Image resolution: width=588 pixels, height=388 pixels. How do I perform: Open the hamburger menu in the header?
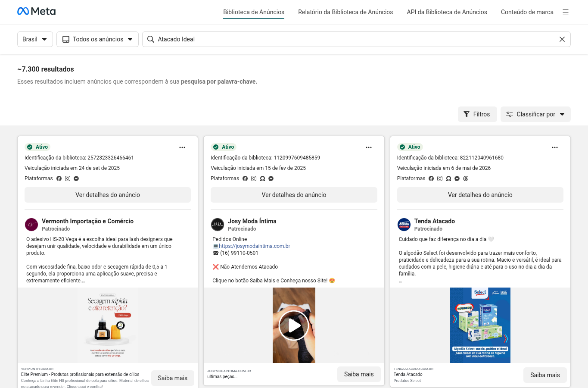(566, 12)
